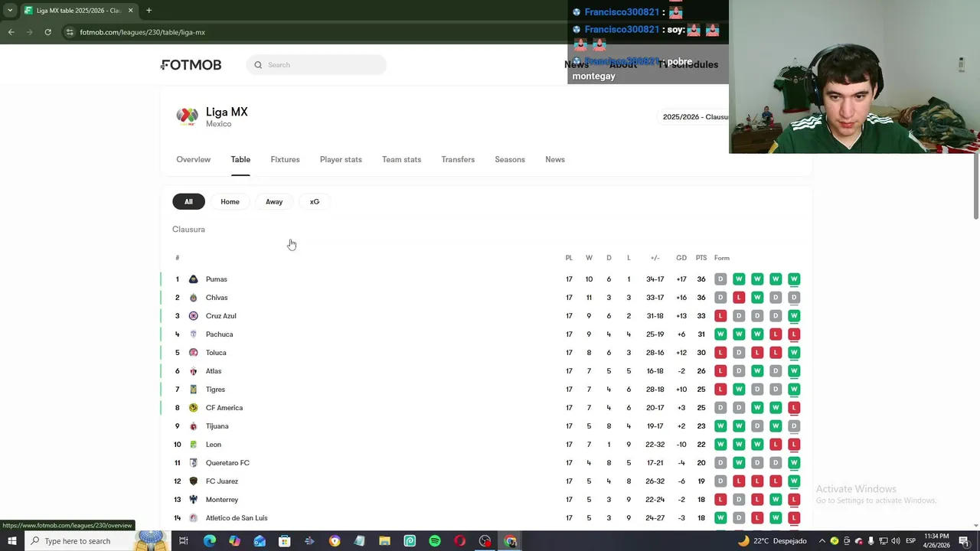Click the Pumas team crest

click(x=193, y=279)
